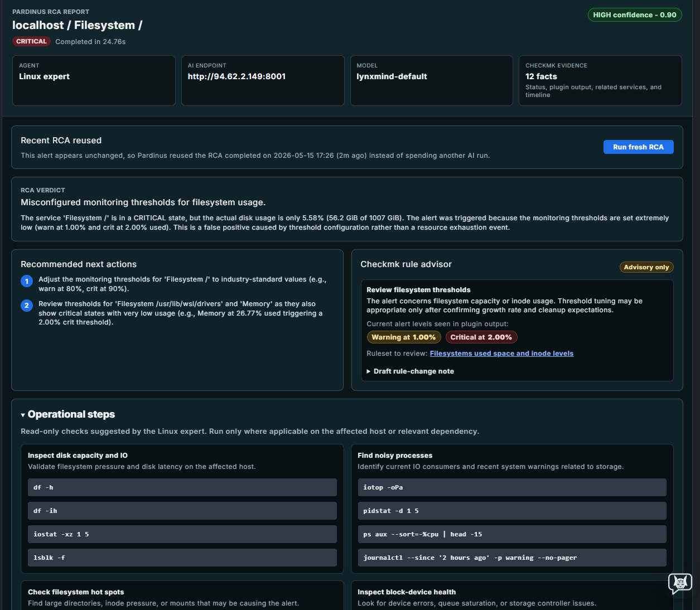Click the Critical at 2.00% pill
This screenshot has width=700, height=610.
(x=481, y=337)
